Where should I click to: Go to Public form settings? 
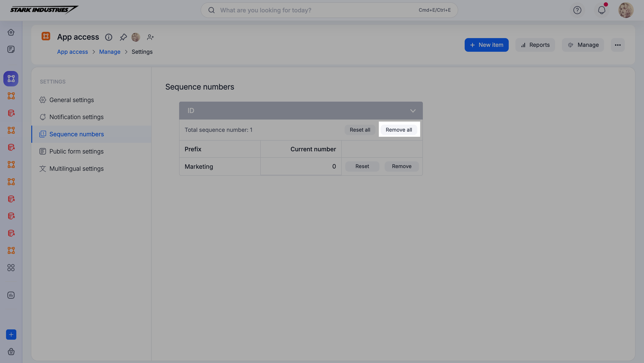click(76, 151)
